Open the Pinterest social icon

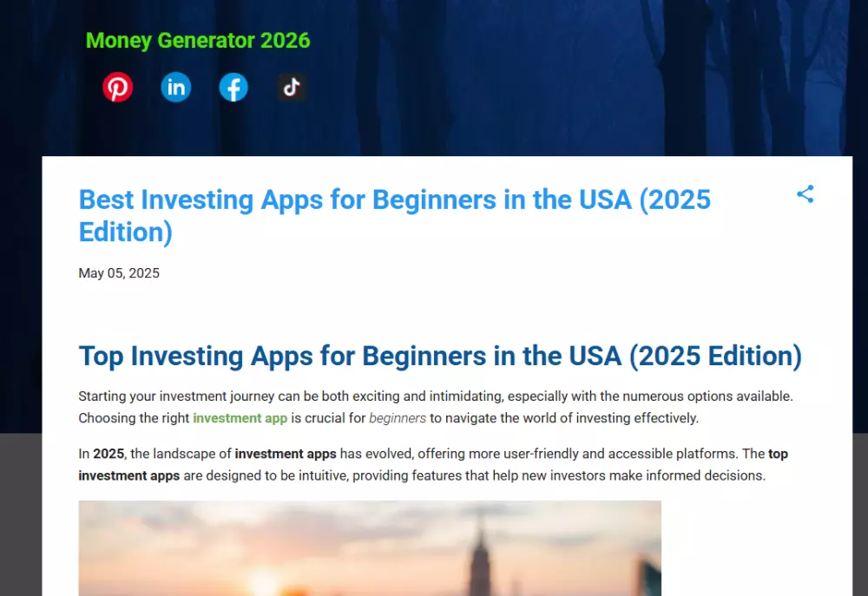118,88
